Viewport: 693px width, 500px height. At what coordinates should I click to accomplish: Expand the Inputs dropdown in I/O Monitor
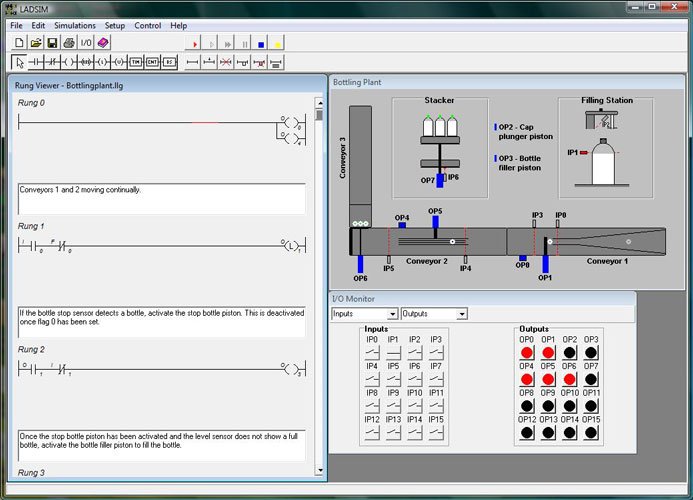click(392, 314)
